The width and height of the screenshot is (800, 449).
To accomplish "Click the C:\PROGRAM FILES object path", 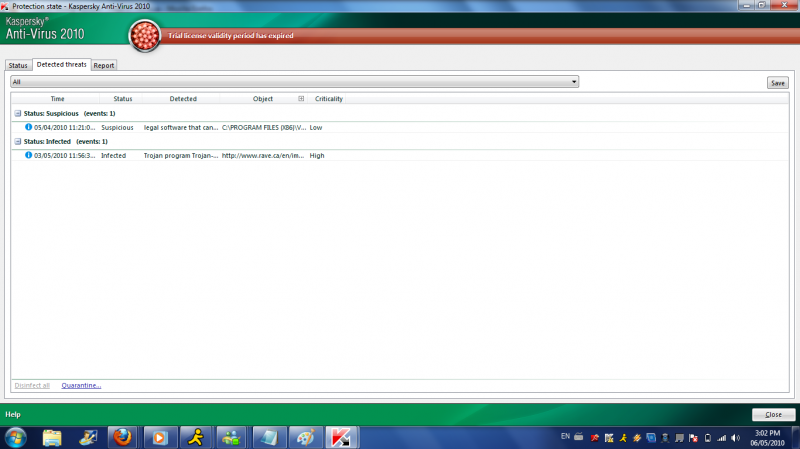I will click(x=264, y=127).
